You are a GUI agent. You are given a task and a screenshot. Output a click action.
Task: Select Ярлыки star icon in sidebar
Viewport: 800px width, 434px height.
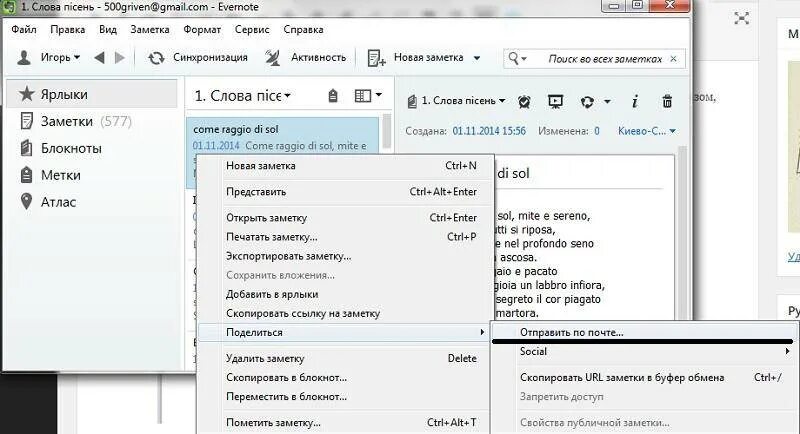(x=26, y=94)
